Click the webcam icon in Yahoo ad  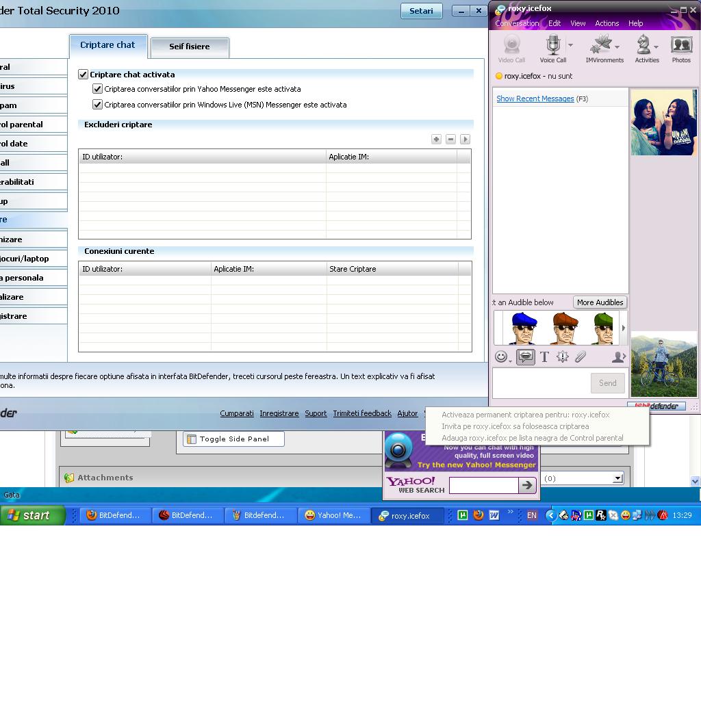[398, 450]
